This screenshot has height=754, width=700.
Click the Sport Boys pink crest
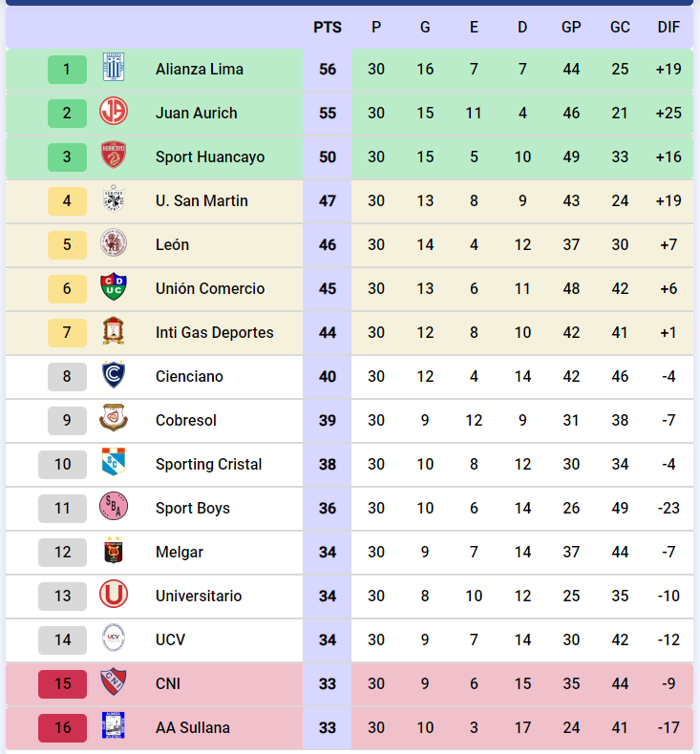(114, 508)
